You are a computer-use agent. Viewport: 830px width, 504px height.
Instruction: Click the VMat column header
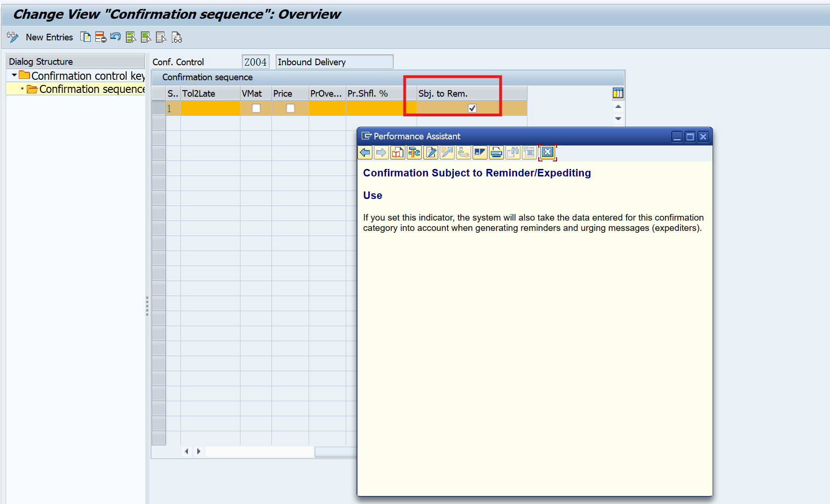click(256, 93)
